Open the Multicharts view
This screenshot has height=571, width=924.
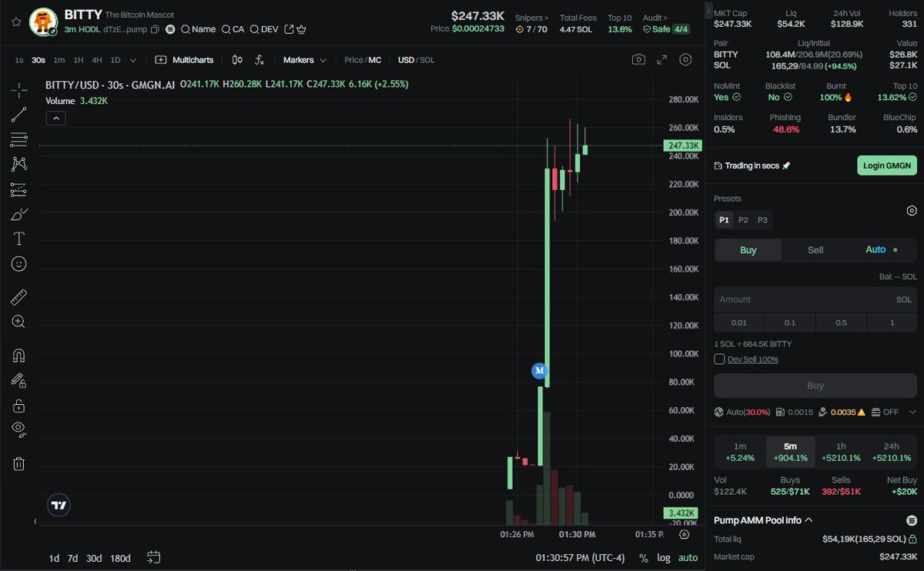[x=184, y=60]
